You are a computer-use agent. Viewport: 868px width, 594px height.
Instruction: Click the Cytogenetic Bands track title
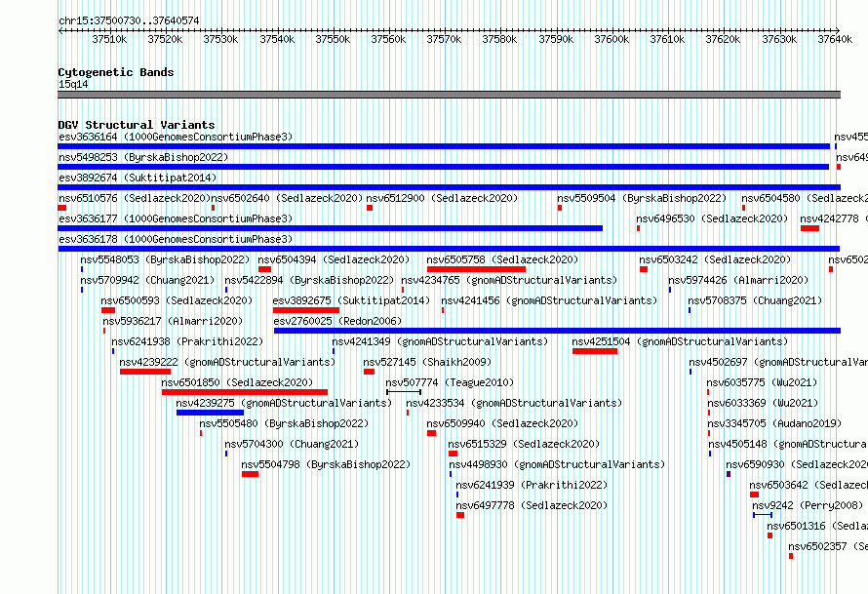pos(116,72)
